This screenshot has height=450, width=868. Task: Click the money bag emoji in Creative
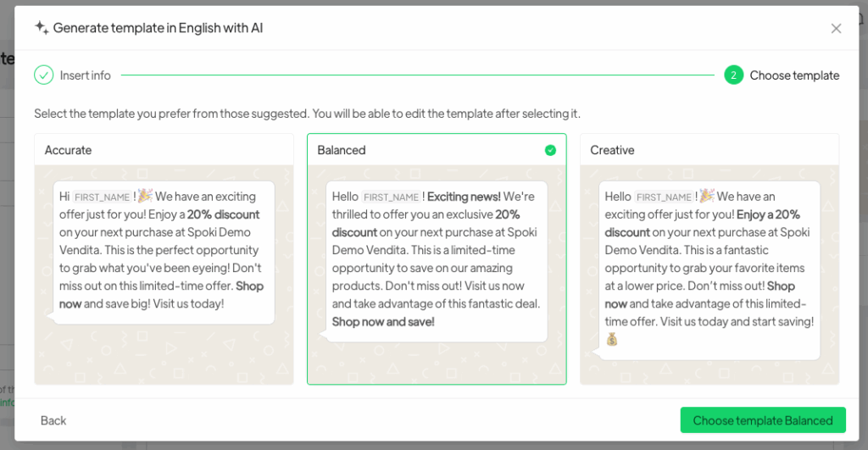pyautogui.click(x=612, y=340)
